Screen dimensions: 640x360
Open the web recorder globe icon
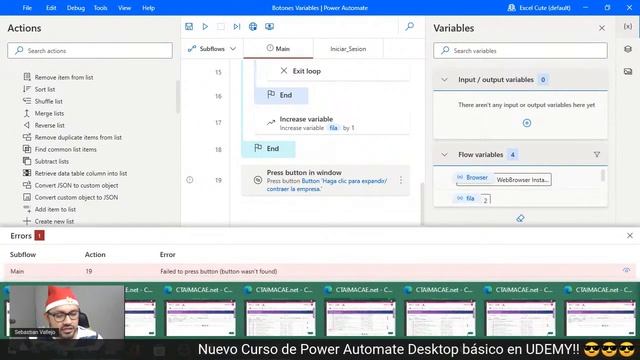point(253,27)
